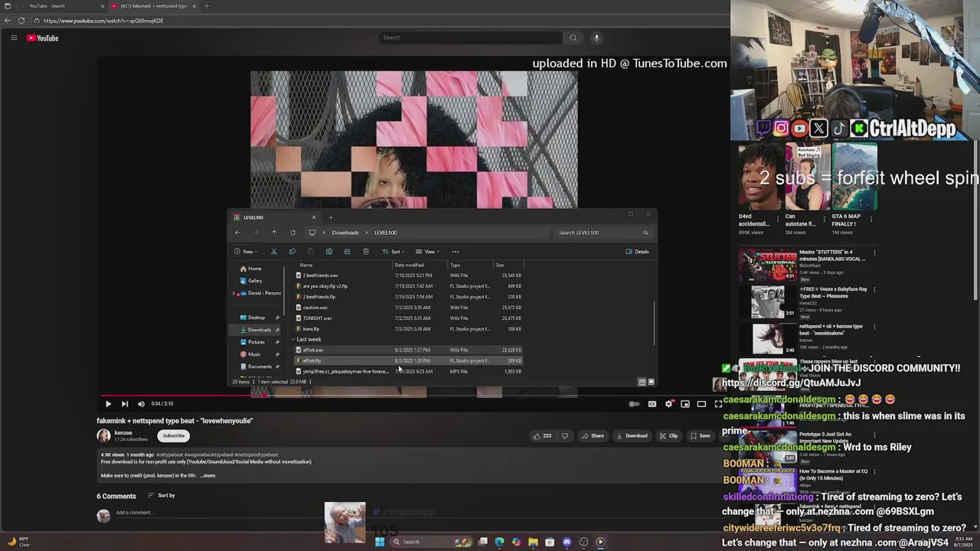Click the Copy icon in File Explorer toolbar
Screen dimensions: 980x551
click(x=292, y=252)
